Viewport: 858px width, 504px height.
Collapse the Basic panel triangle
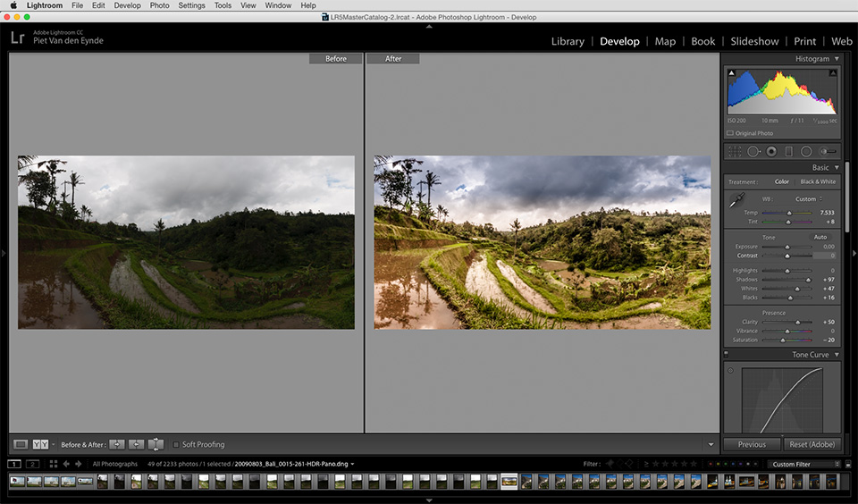point(837,167)
